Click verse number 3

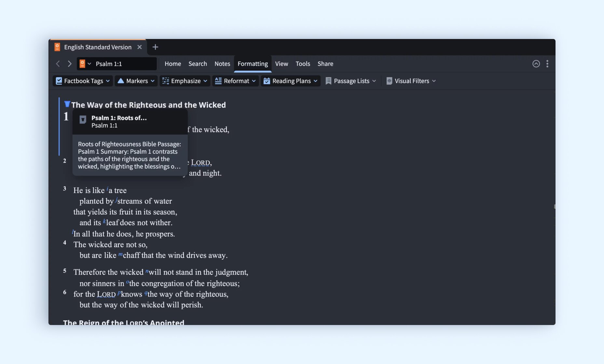tap(65, 188)
